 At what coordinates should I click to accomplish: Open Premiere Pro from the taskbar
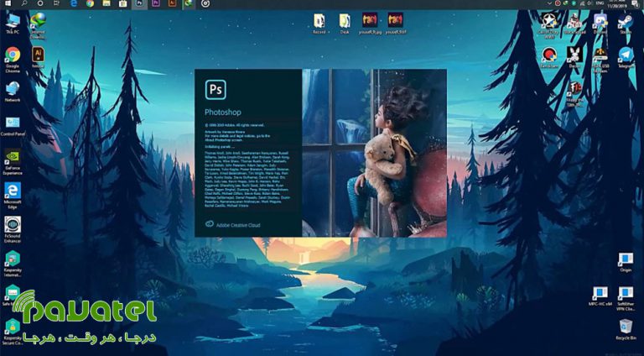(156, 3)
